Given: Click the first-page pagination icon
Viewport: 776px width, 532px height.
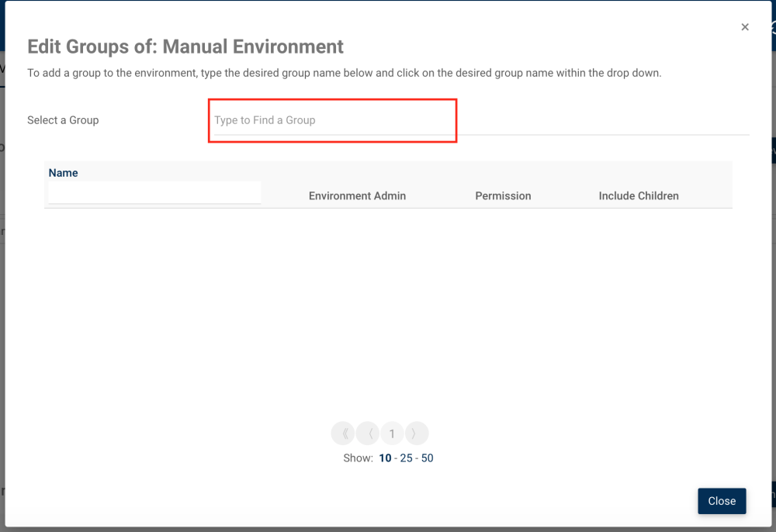Looking at the screenshot, I should [343, 433].
